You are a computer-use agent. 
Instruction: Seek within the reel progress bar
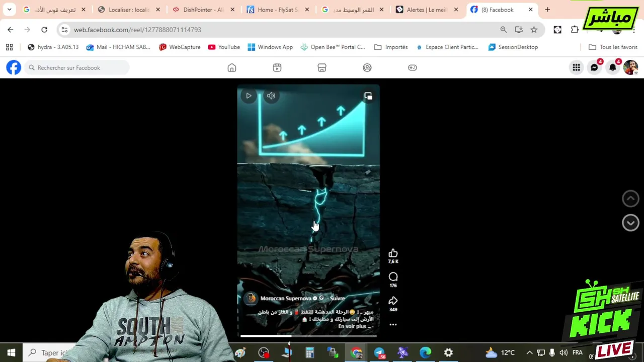[308, 336]
